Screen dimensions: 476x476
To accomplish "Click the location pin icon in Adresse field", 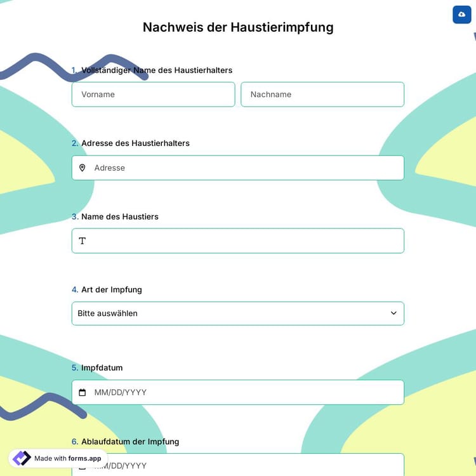I will (82, 168).
